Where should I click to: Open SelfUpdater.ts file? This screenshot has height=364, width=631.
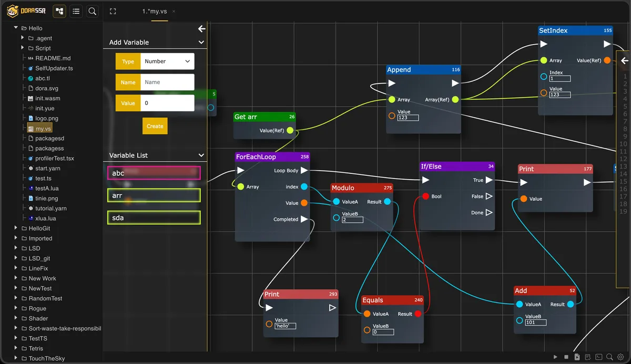tap(54, 68)
